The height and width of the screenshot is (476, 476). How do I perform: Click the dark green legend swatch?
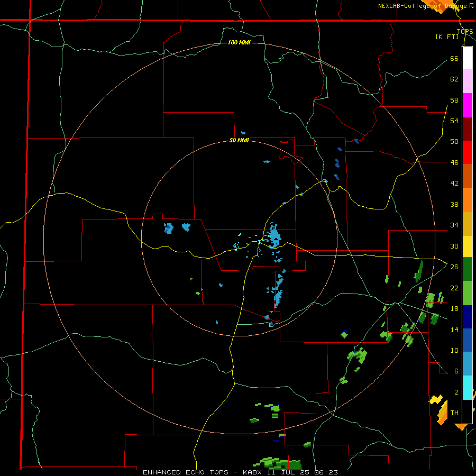pos(467,269)
